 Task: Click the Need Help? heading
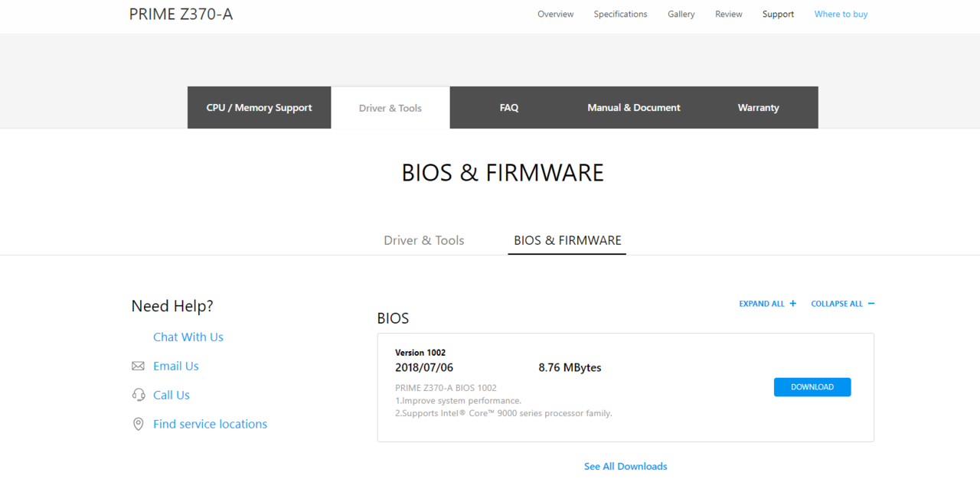pos(172,306)
